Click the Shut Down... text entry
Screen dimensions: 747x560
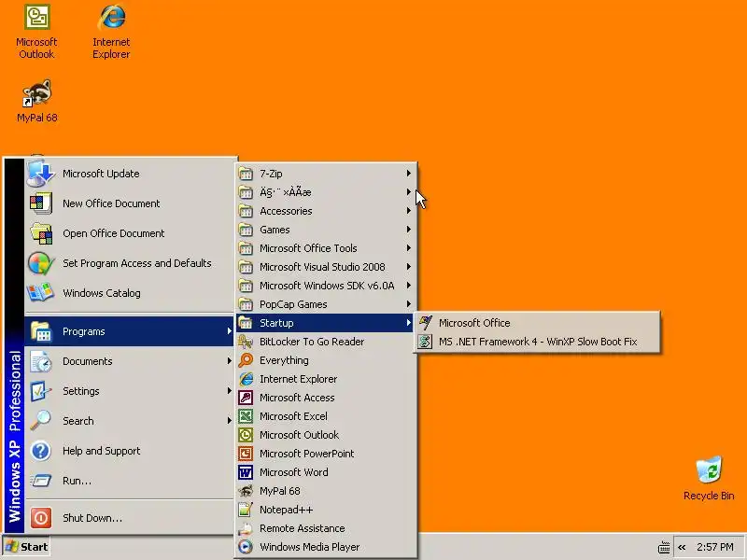click(x=92, y=518)
